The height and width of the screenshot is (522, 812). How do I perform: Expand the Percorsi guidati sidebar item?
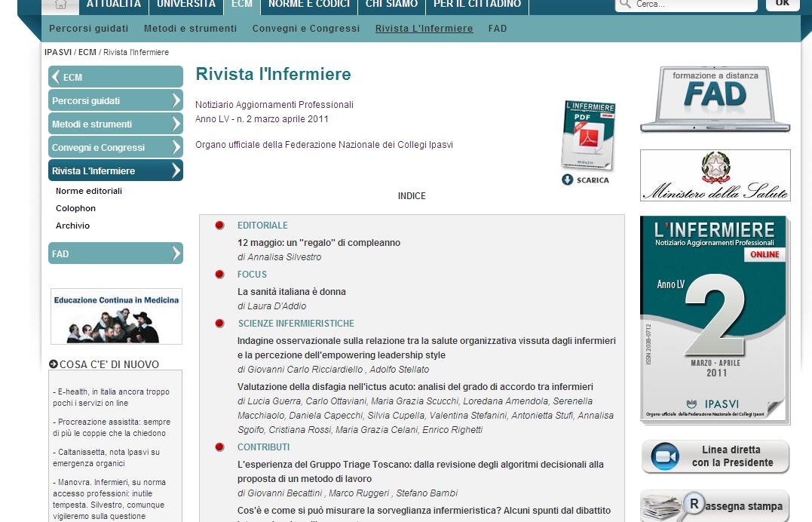(176, 100)
